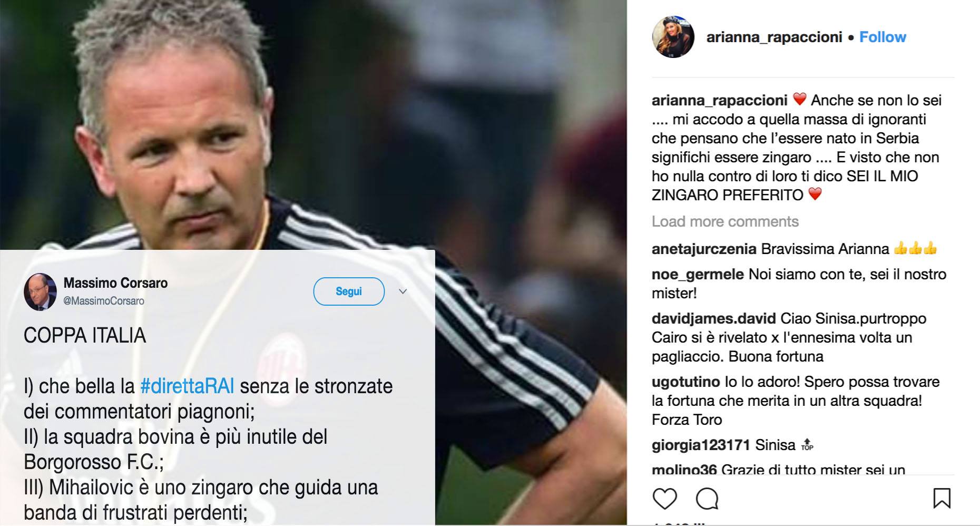This screenshot has width=980, height=526.
Task: Open giorgia123171 profile
Action: [x=701, y=445]
